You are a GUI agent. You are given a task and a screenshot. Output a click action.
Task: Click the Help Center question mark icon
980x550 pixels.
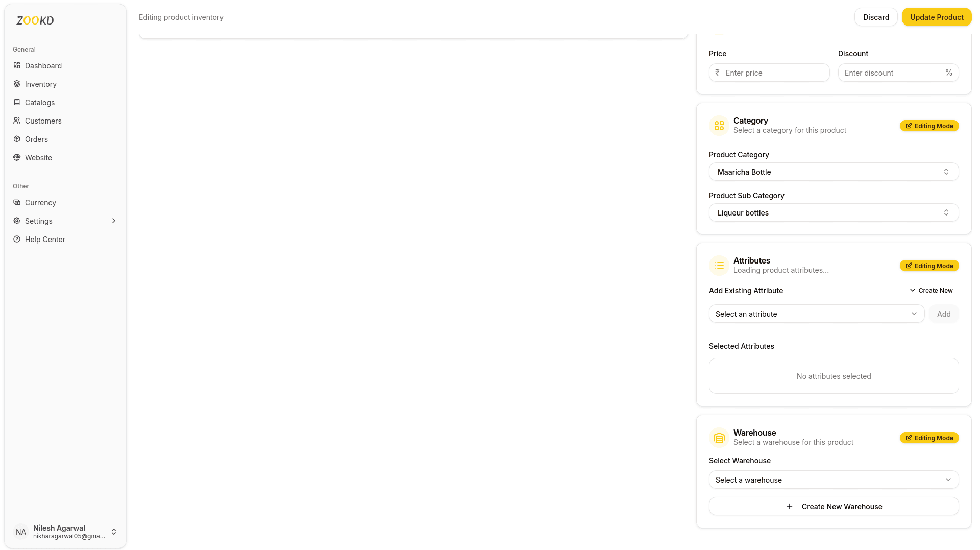(16, 239)
